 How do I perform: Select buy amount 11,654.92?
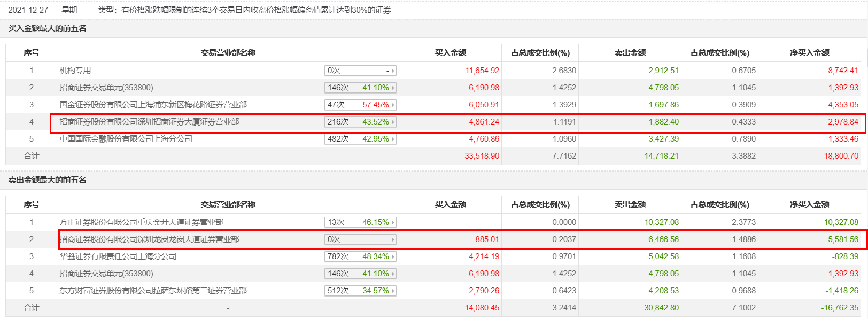pos(482,71)
